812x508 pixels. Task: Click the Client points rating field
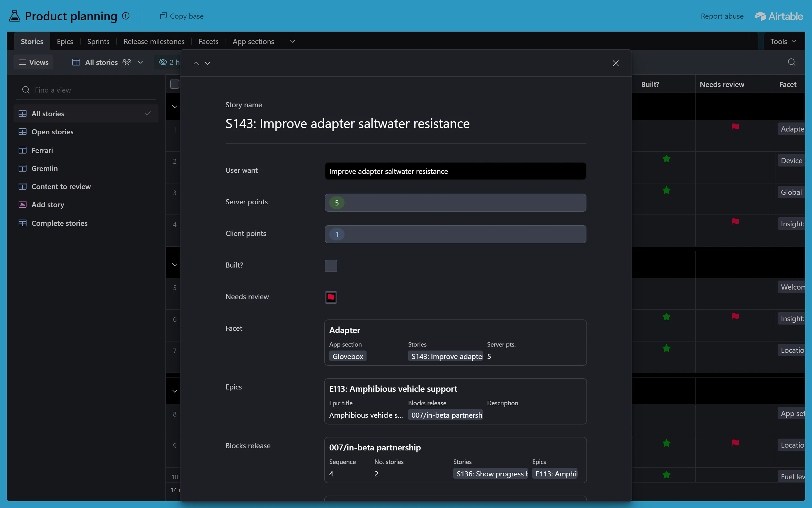coord(455,234)
